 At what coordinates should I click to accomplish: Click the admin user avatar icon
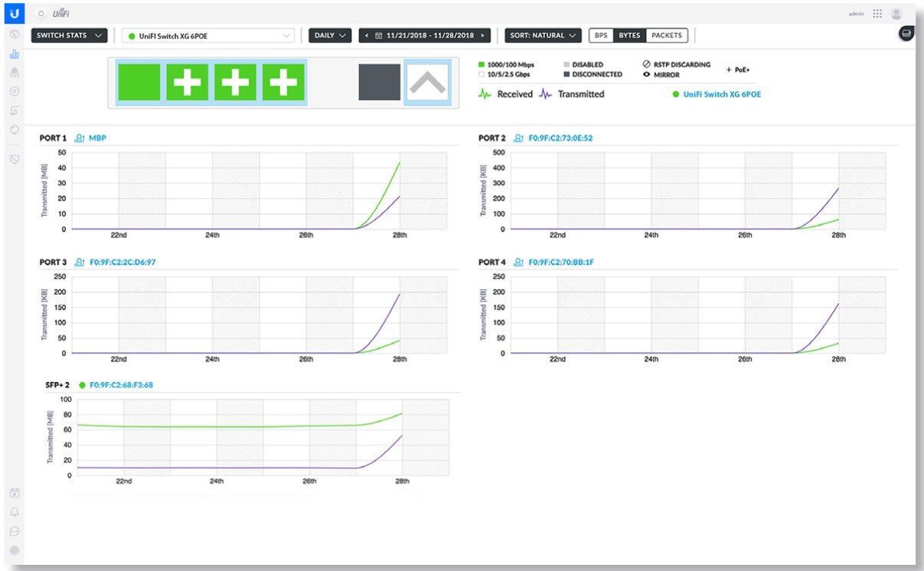point(896,14)
